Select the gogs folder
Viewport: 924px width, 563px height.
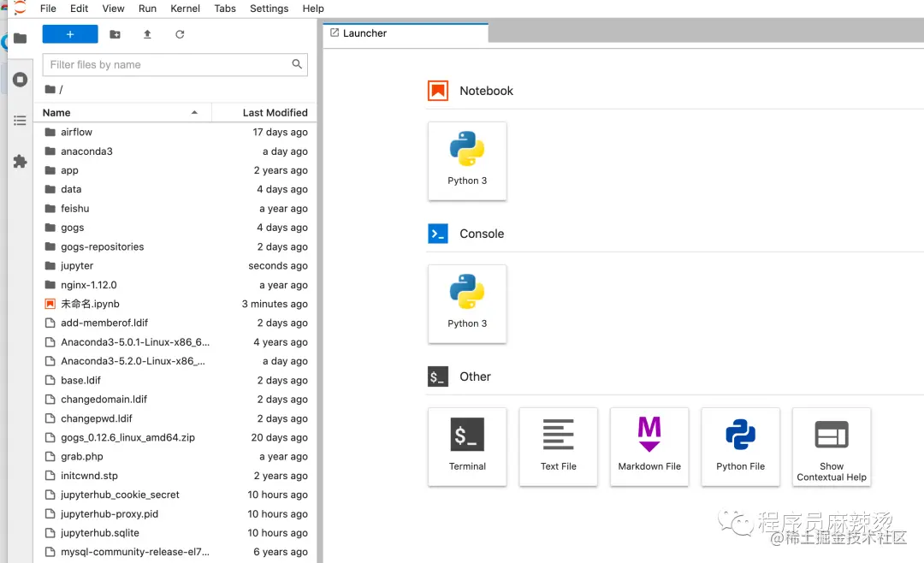point(175,228)
